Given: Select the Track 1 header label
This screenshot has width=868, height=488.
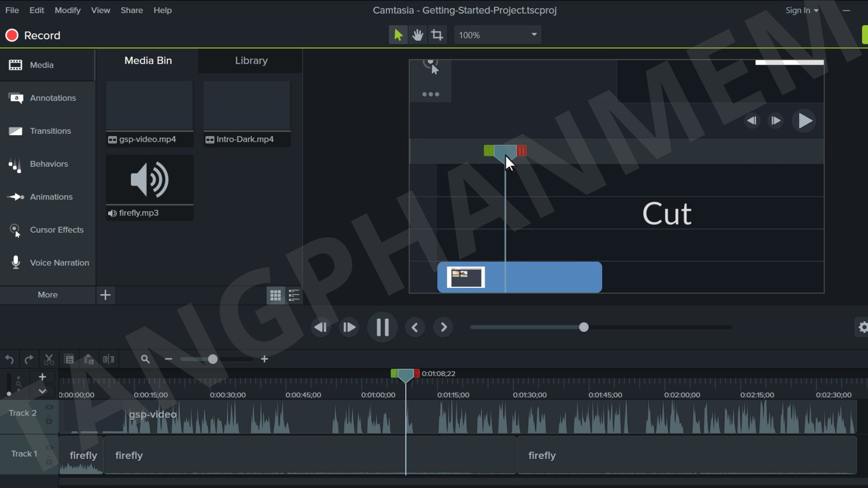Looking at the screenshot, I should tap(24, 454).
